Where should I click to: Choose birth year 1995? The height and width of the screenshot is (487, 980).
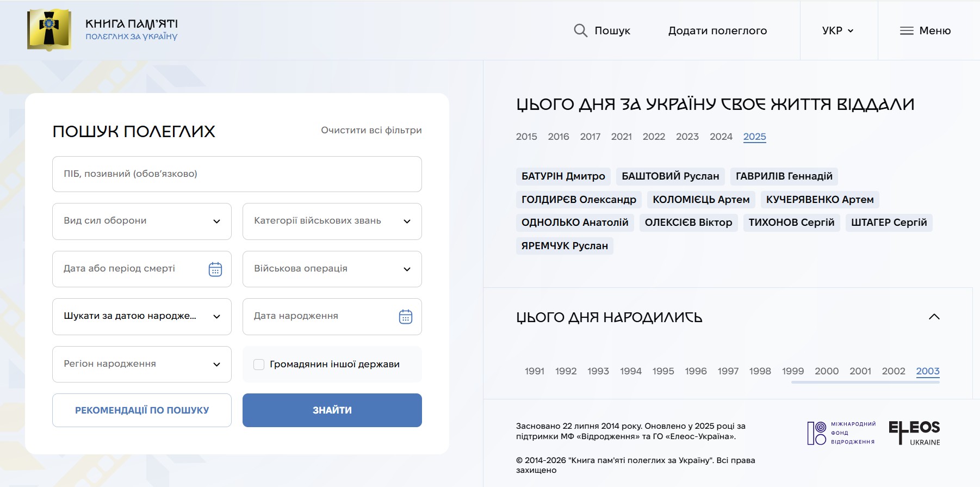663,371
